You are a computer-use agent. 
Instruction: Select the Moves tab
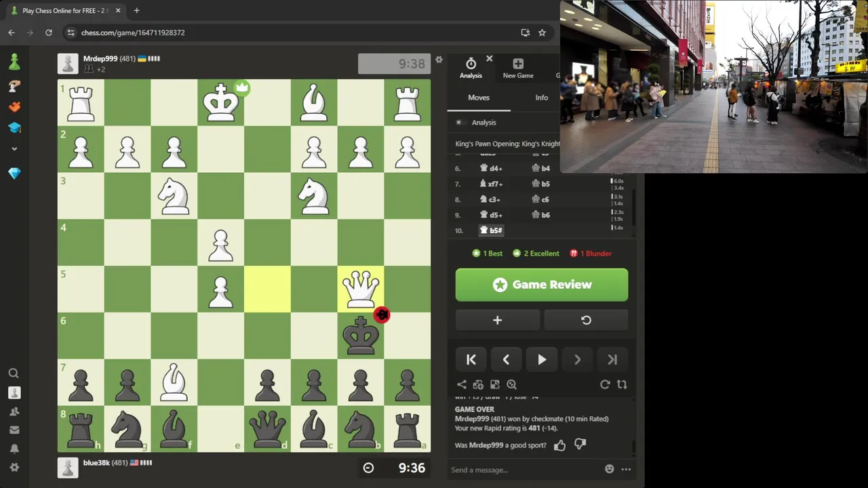click(x=479, y=98)
